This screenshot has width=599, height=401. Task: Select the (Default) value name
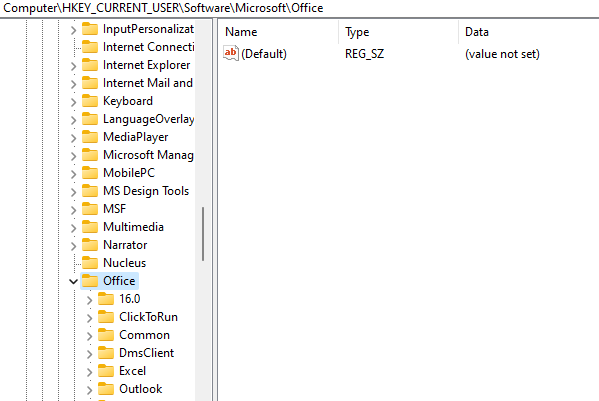coord(264,54)
